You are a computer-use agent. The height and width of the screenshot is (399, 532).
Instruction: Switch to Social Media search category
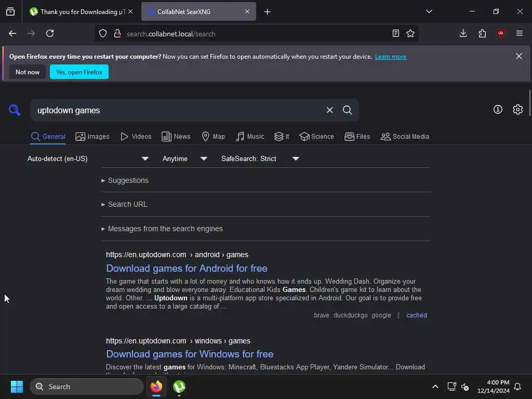pyautogui.click(x=405, y=137)
